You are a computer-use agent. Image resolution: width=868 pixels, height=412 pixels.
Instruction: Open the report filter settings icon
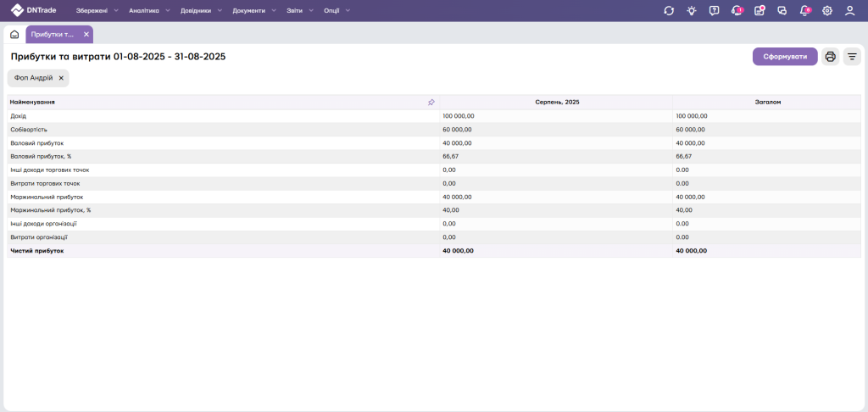coord(852,57)
